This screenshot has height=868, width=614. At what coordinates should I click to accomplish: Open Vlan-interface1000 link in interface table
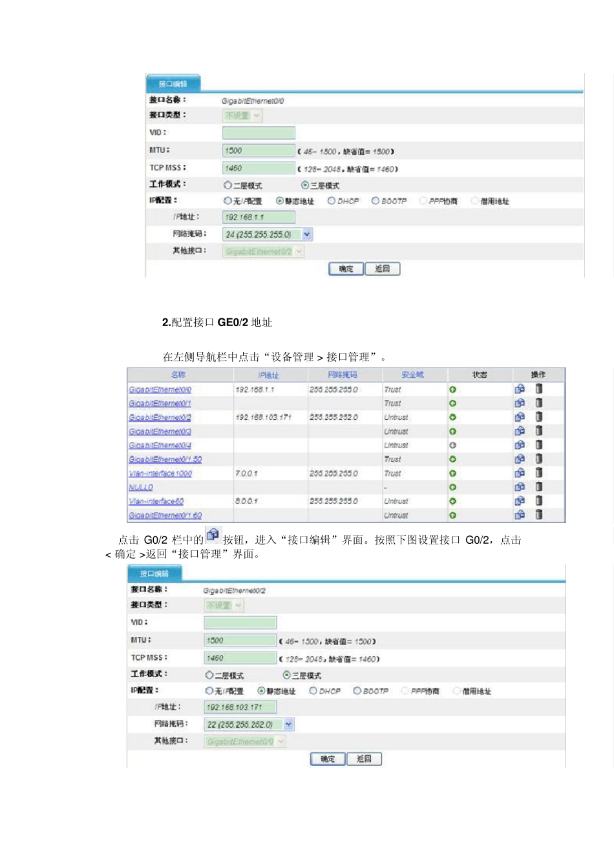tap(160, 473)
